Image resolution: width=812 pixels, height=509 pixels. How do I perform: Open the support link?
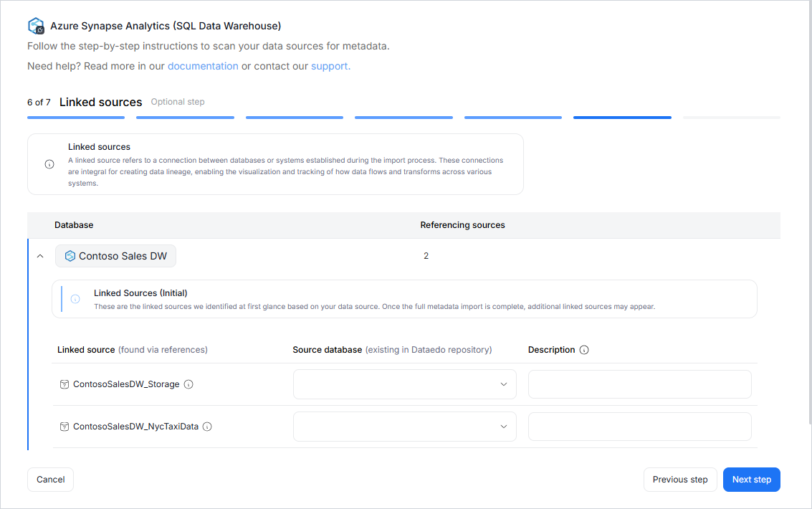point(330,66)
